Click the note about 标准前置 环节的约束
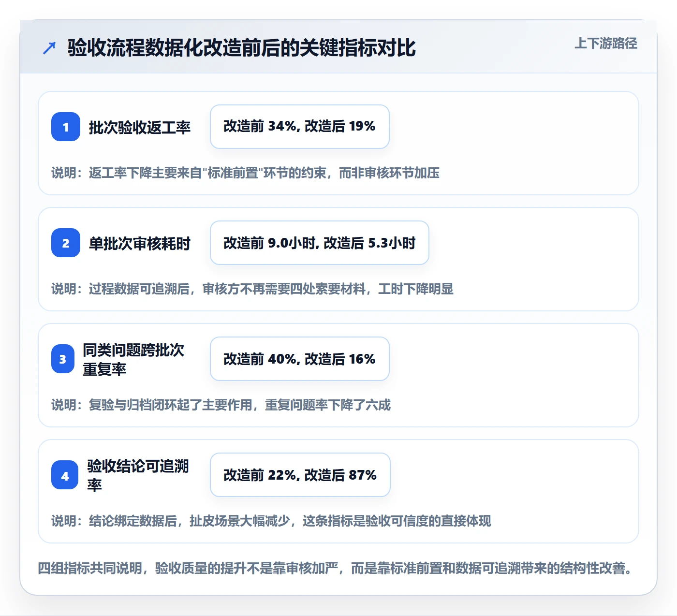 246,173
